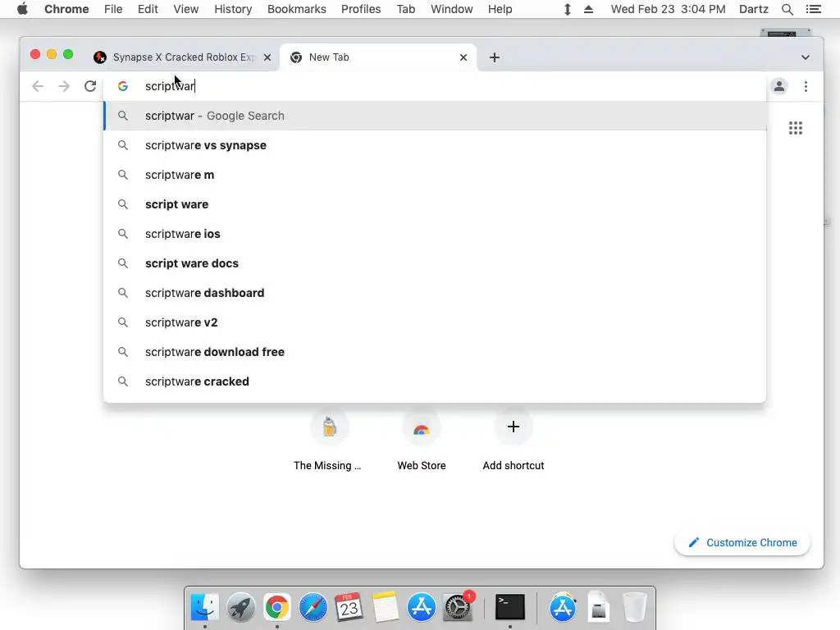This screenshot has height=630, width=840.
Task: Open Calendar from the dock
Action: pyautogui.click(x=349, y=607)
